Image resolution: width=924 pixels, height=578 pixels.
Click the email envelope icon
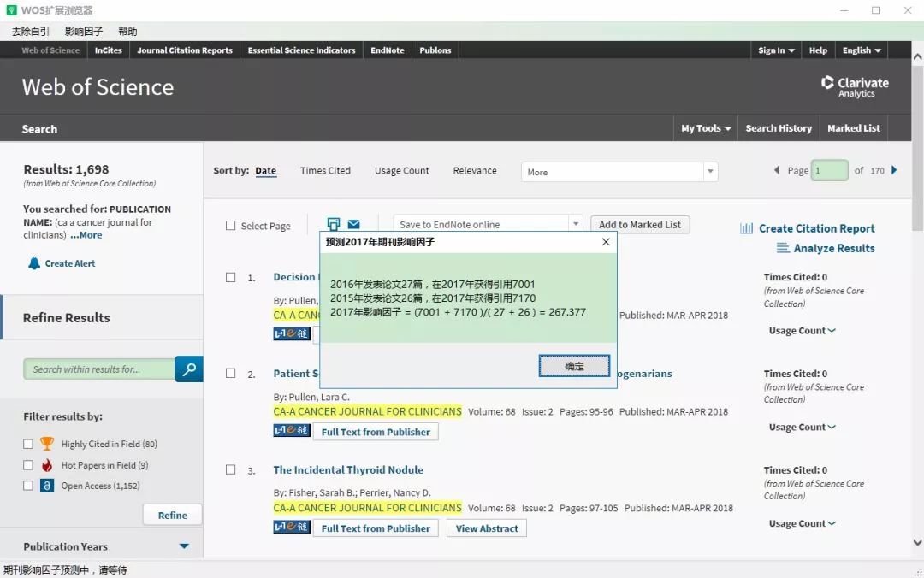tap(353, 225)
